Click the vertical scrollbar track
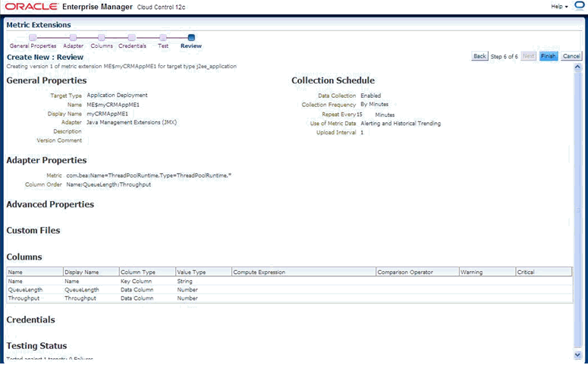This screenshot has height=365, width=588. click(577, 210)
